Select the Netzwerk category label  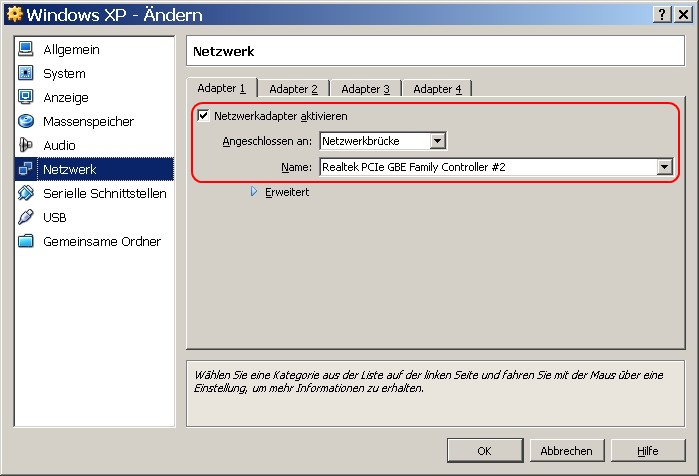[x=70, y=169]
